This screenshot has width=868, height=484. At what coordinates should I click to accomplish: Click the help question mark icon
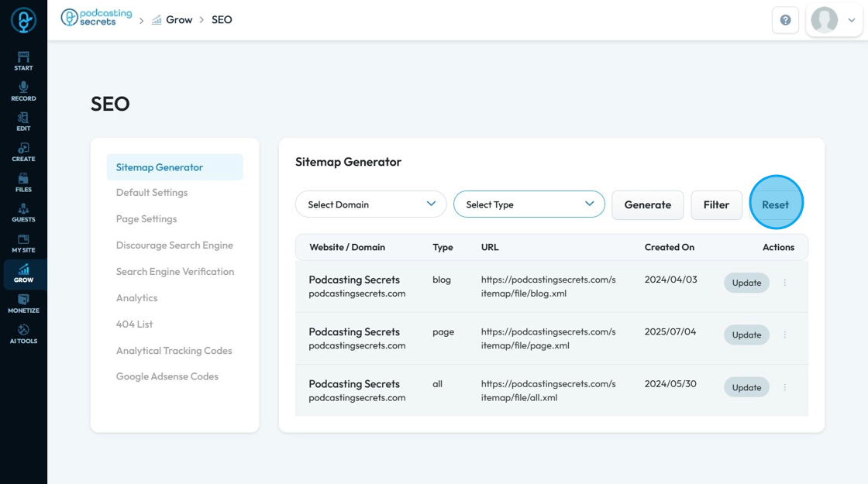(785, 20)
